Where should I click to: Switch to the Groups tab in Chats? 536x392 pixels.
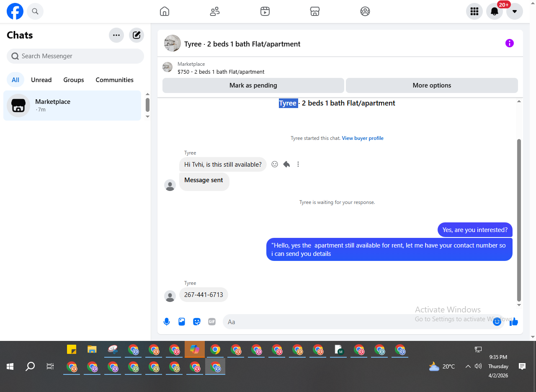(x=74, y=80)
